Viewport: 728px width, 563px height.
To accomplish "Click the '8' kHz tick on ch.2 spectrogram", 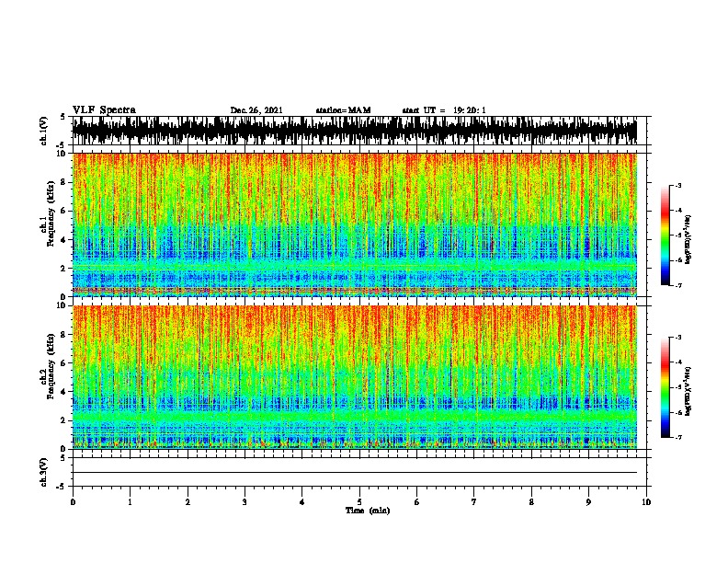I will [64, 335].
